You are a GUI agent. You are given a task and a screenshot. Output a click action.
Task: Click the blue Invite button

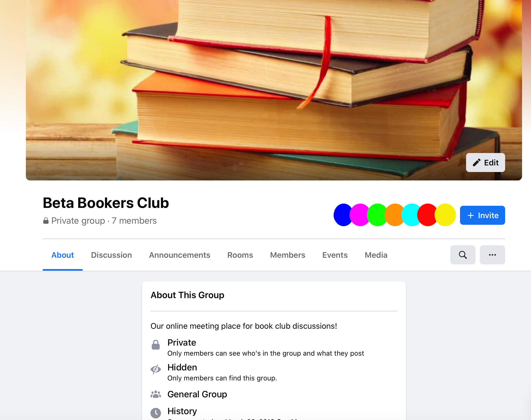click(x=482, y=215)
